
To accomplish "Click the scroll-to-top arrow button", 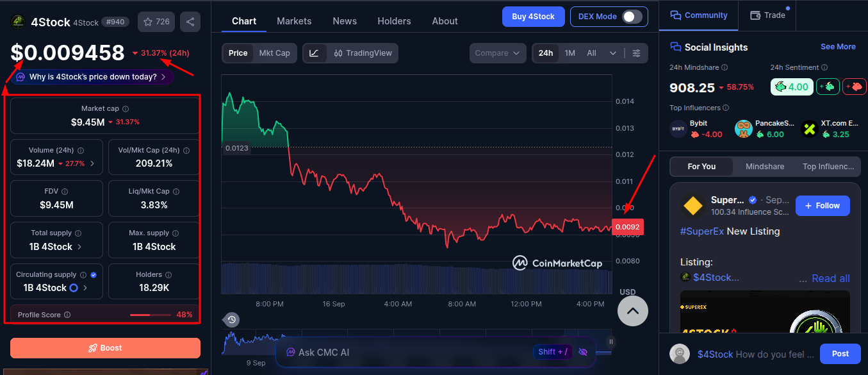I will (633, 311).
